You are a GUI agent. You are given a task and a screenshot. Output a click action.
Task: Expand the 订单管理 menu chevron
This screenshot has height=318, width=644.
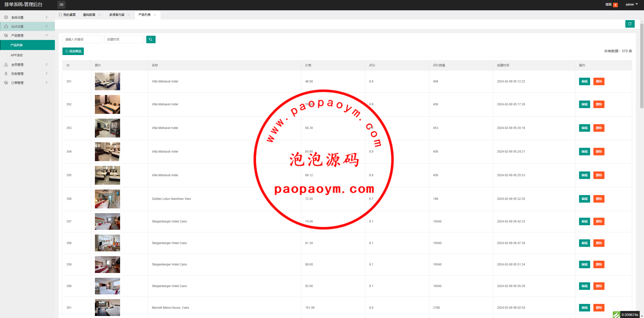(47, 82)
